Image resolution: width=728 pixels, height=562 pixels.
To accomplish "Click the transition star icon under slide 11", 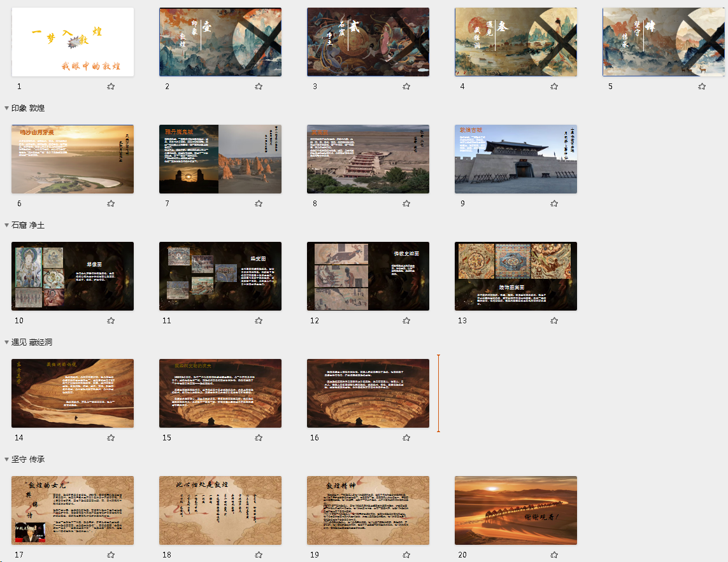I will (259, 320).
